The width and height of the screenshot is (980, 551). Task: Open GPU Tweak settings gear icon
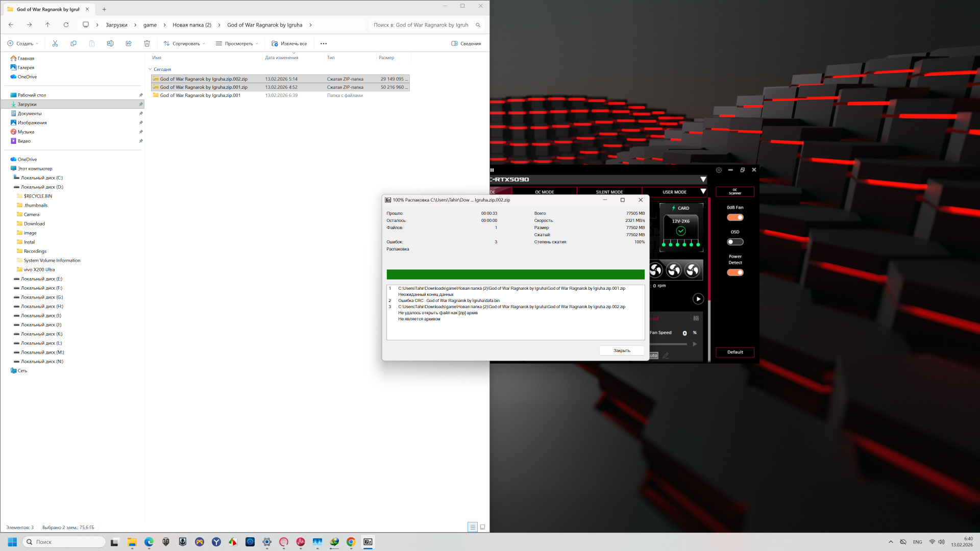719,170
